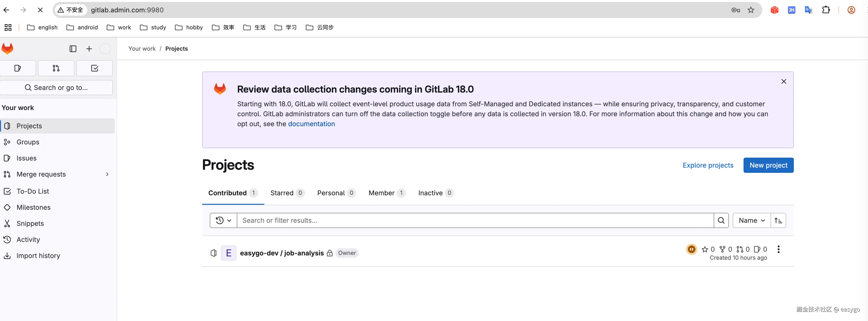Toggle sort direction ascending/descending icon
The width and height of the screenshot is (868, 321).
(778, 220)
